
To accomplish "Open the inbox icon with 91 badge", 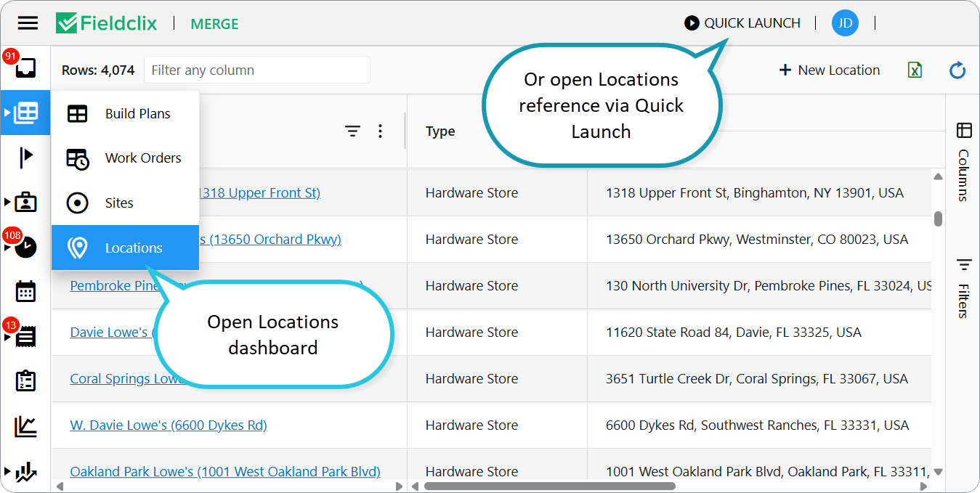I will click(25, 68).
